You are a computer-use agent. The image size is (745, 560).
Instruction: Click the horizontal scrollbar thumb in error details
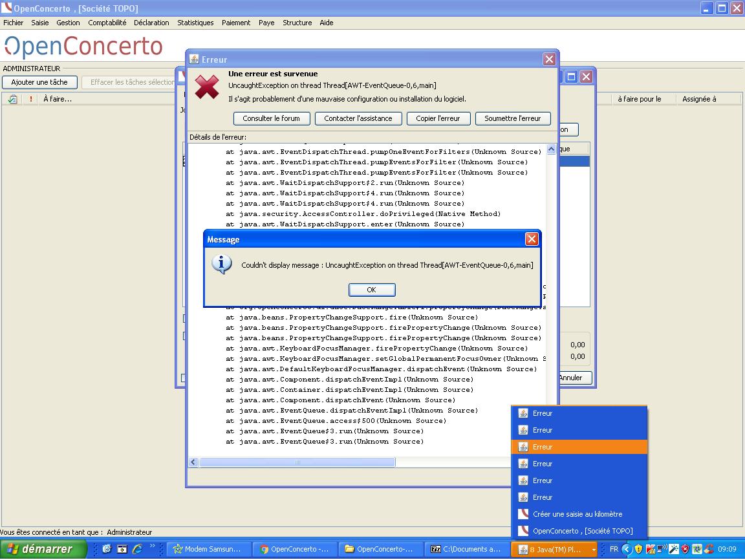(x=297, y=462)
